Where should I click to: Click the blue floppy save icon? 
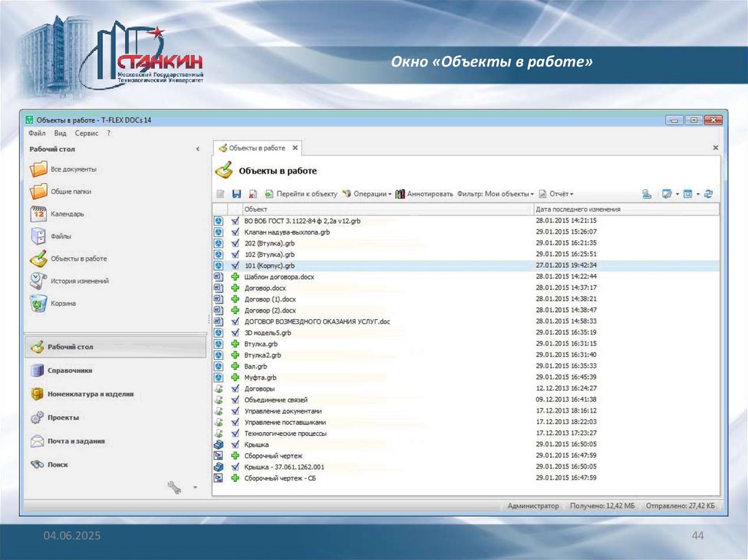click(x=236, y=194)
